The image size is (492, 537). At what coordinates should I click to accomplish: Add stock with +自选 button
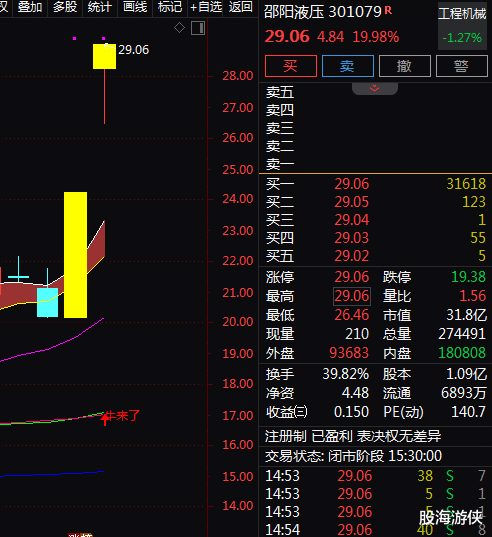pos(206,7)
